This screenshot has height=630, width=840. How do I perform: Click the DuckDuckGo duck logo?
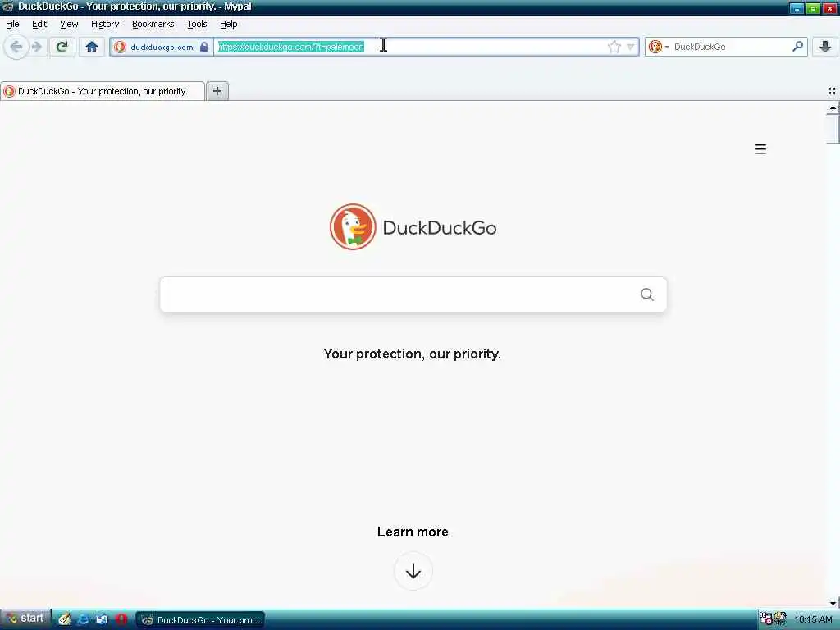pos(353,226)
